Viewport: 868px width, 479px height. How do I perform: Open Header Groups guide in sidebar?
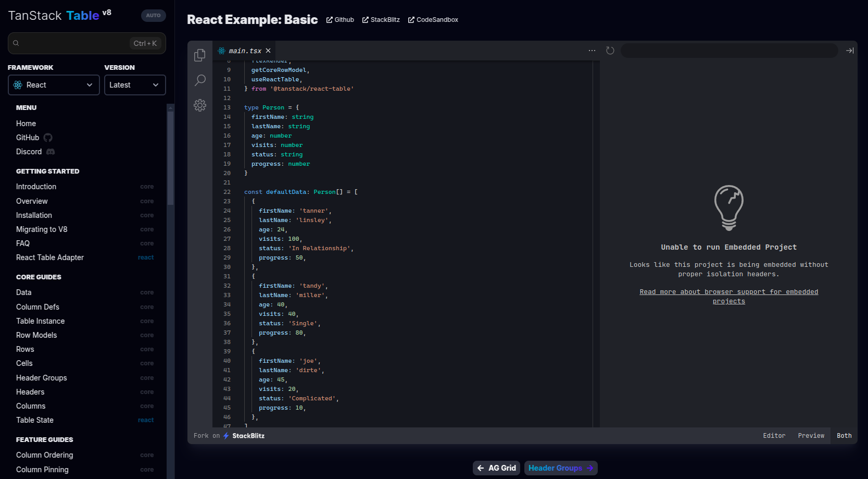coord(85,378)
